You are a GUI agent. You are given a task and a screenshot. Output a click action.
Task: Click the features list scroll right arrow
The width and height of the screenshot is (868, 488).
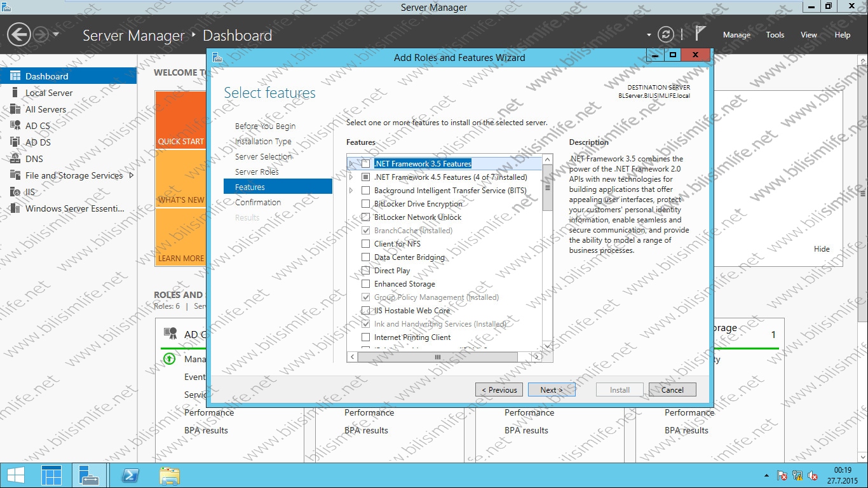(x=537, y=357)
